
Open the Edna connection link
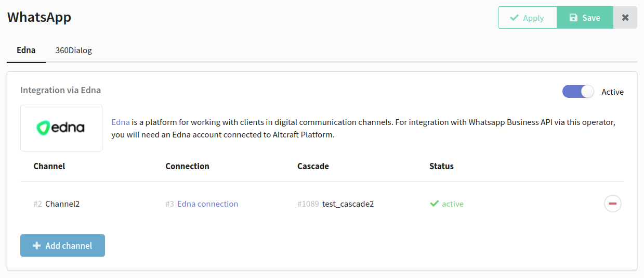[207, 204]
